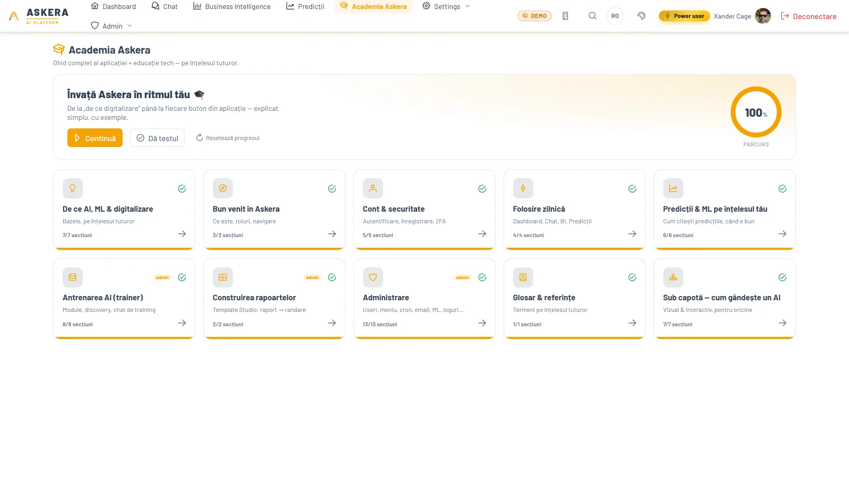This screenshot has width=849, height=504.
Task: Click completed checkmark on Cont & securitate card
Action: (482, 189)
